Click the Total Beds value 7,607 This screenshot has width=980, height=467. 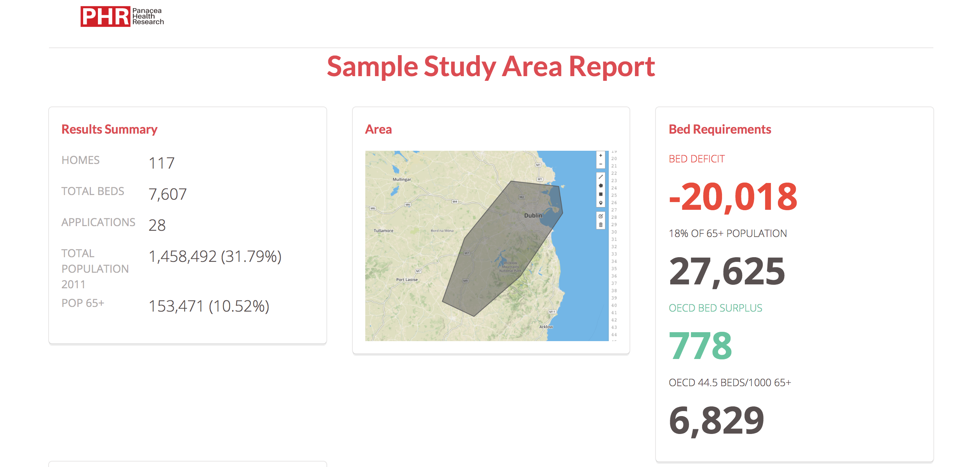click(x=167, y=194)
